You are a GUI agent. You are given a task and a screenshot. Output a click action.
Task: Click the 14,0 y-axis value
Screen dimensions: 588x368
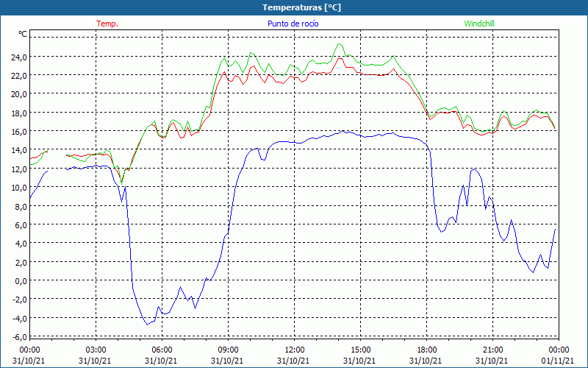18,151
